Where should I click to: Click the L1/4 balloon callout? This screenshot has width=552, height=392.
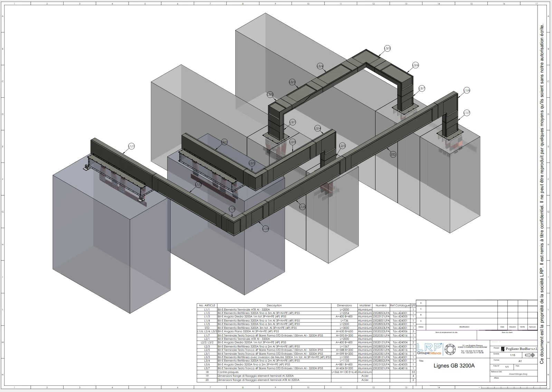(x=266, y=228)
